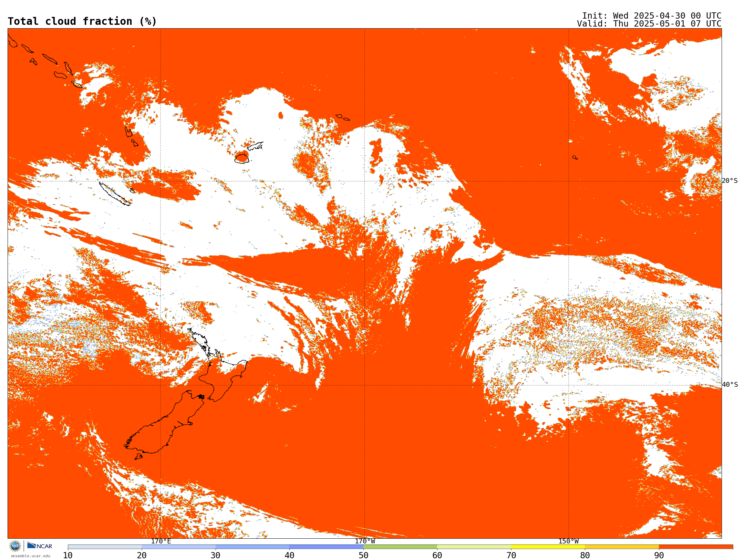Select the 40-50 periwinkle colorbar segment
Viewport: 744px width, 560px height.
(x=326, y=547)
